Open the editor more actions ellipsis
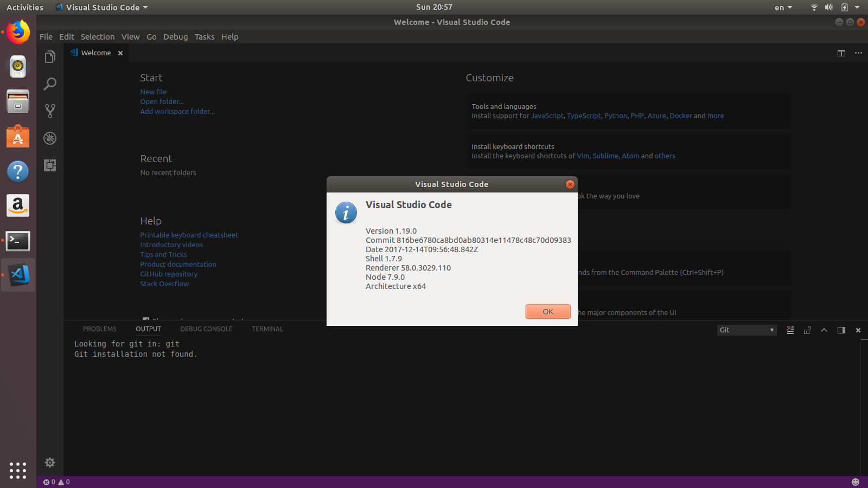The height and width of the screenshot is (488, 868). (x=858, y=53)
